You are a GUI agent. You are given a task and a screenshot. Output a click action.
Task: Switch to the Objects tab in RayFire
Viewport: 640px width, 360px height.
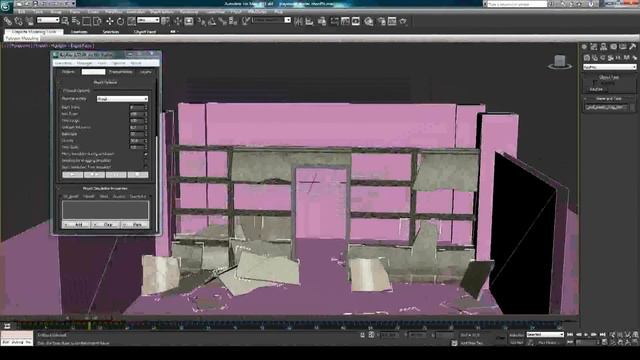(x=69, y=72)
